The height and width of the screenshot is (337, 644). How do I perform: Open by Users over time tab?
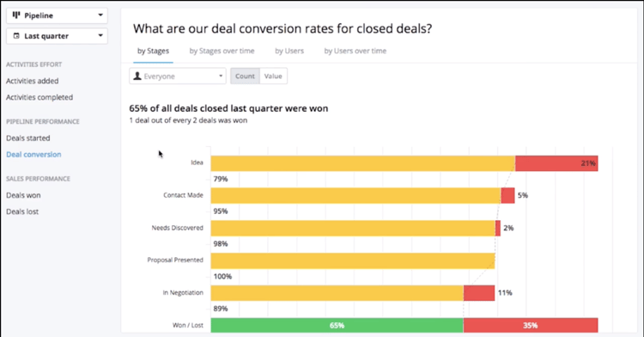[355, 51]
